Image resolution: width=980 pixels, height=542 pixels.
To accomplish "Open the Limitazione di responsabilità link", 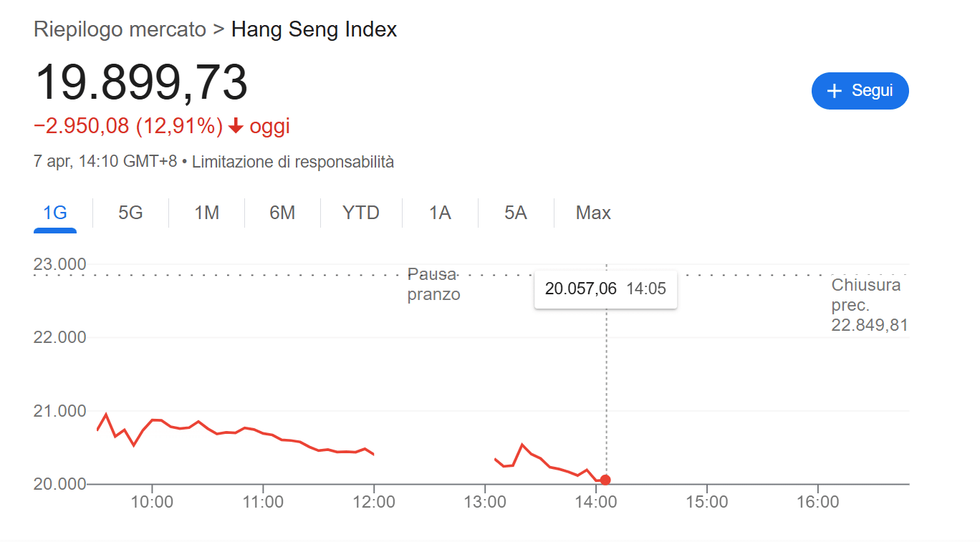I will coord(293,162).
